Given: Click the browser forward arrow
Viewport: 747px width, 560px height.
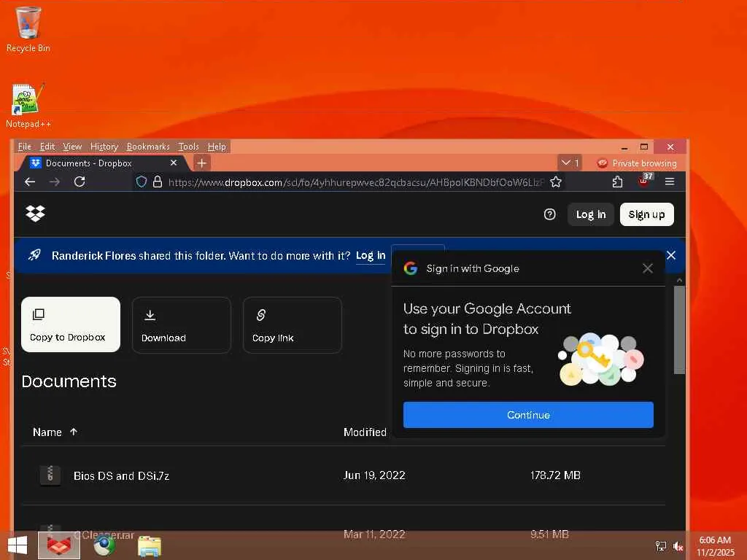Looking at the screenshot, I should coord(55,182).
